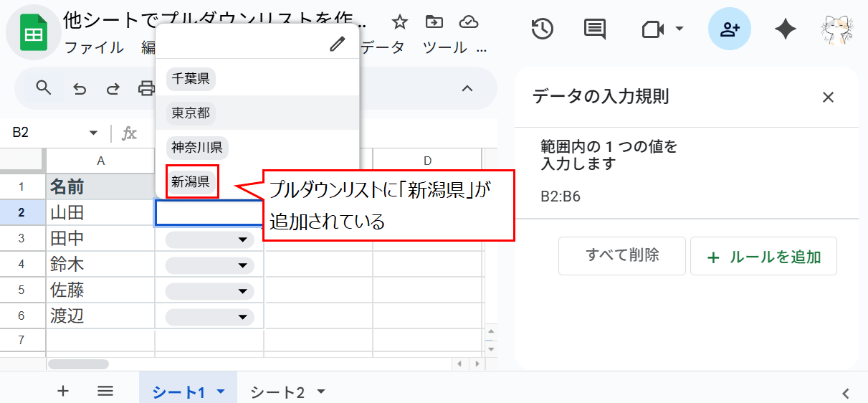Image resolution: width=868 pixels, height=403 pixels.
Task: Open camera meeting options arrow
Action: tap(679, 29)
